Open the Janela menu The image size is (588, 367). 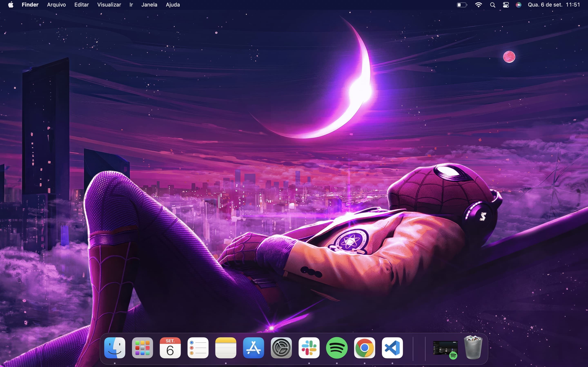[149, 5]
